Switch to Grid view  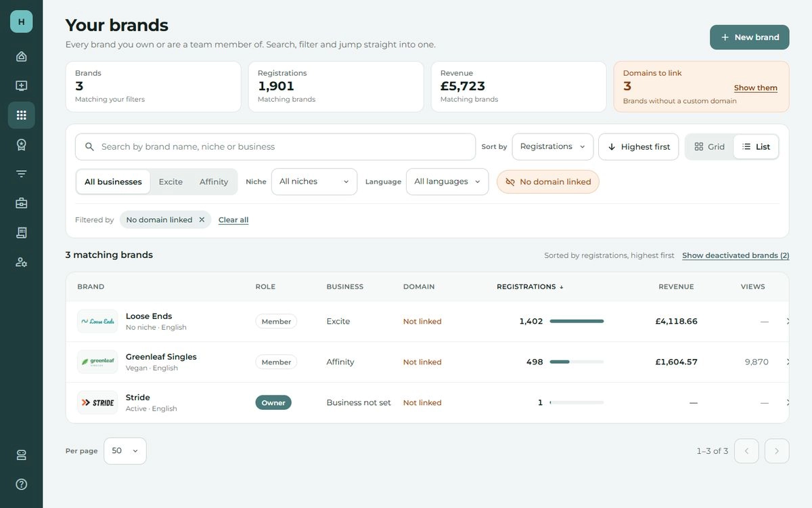[x=709, y=147]
